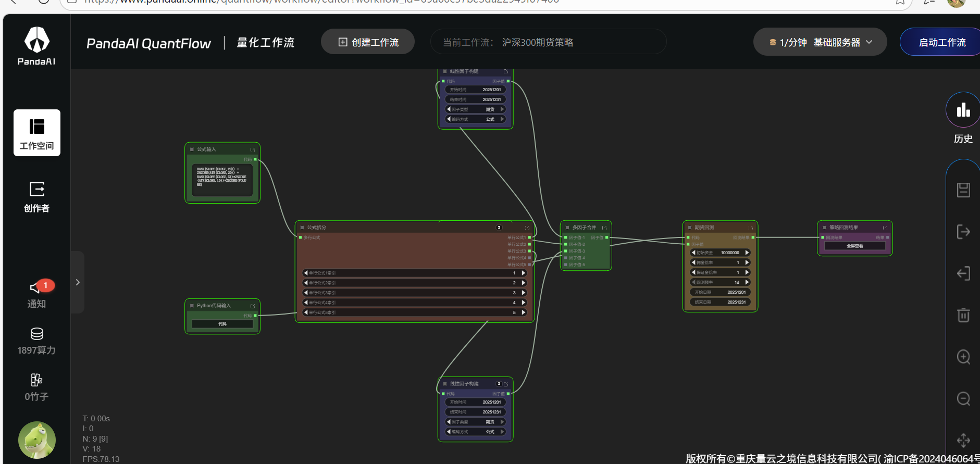Decrease 单行公式2索引 with left arrow
The width and height of the screenshot is (980, 464).
306,283
